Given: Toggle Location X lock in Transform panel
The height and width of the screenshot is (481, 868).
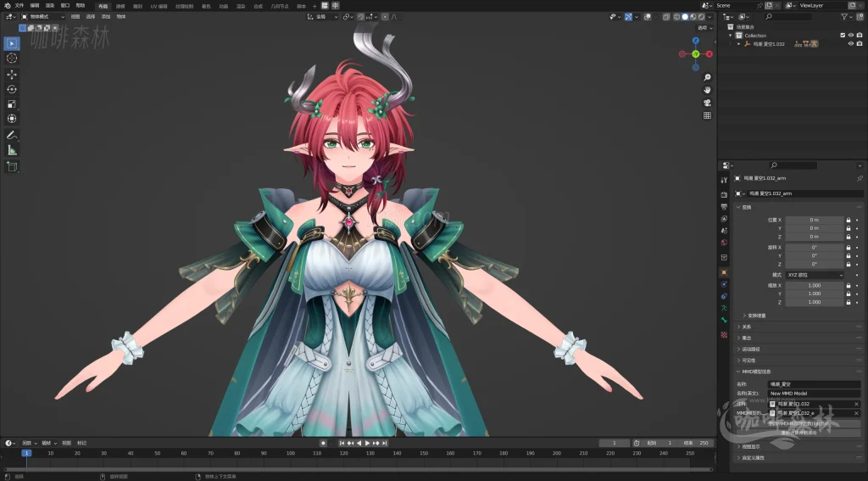Looking at the screenshot, I should [x=848, y=220].
